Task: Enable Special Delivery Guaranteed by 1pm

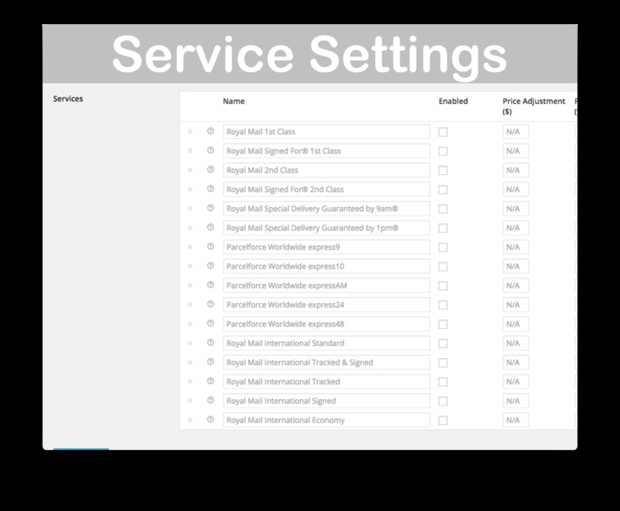Action: coord(443,228)
